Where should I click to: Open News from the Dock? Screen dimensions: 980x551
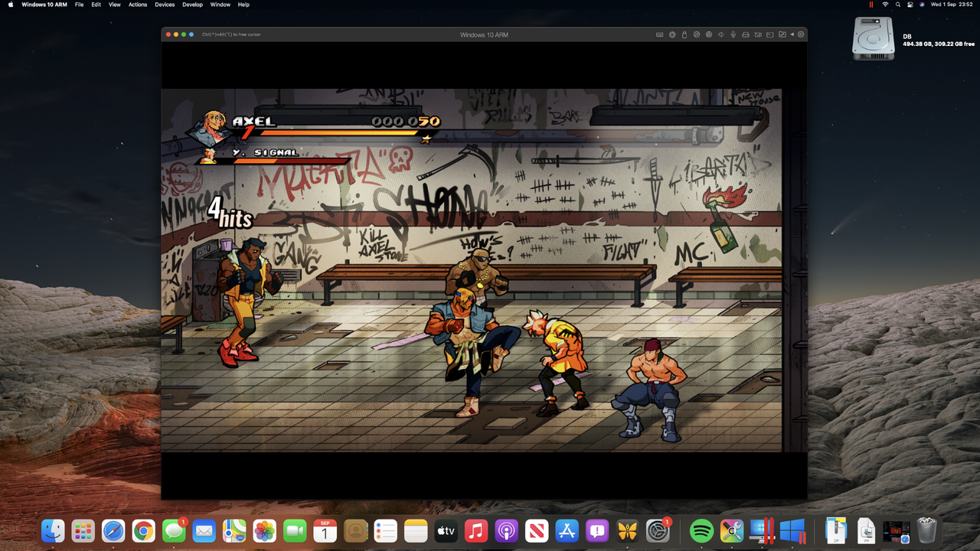click(x=537, y=530)
